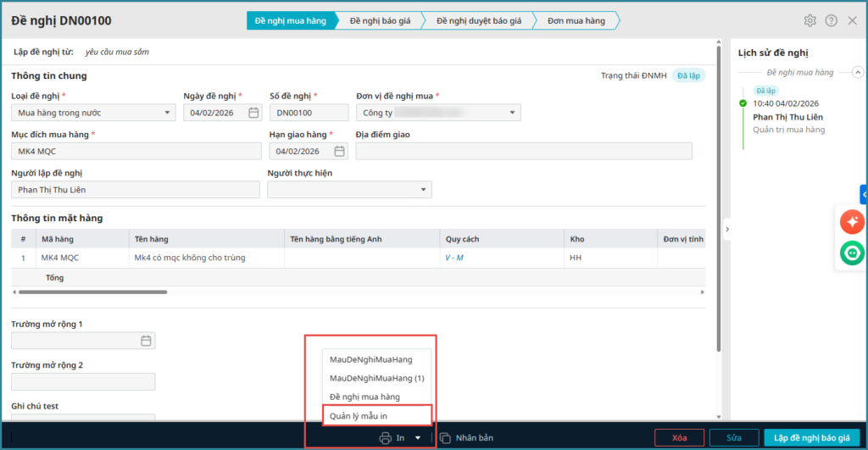The image size is (868, 450).
Task: Collapse Đề nghị mua hàng history section
Action: tap(858, 73)
